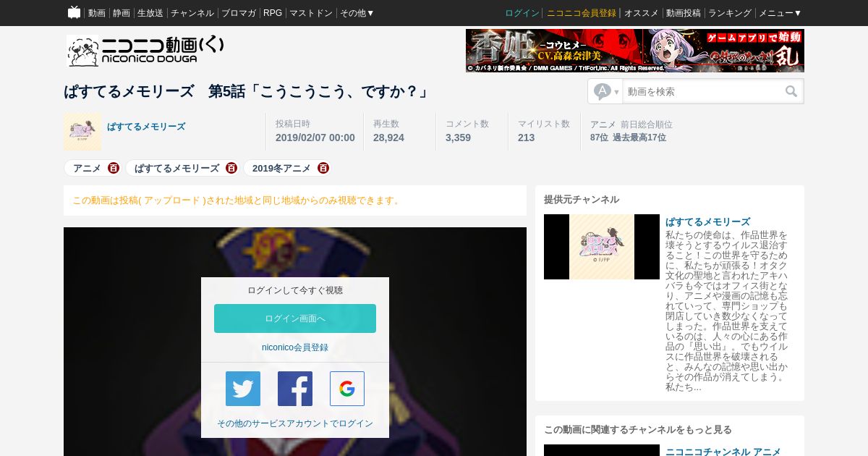Log in with the Google icon
This screenshot has width=868, height=456.
coord(347,389)
